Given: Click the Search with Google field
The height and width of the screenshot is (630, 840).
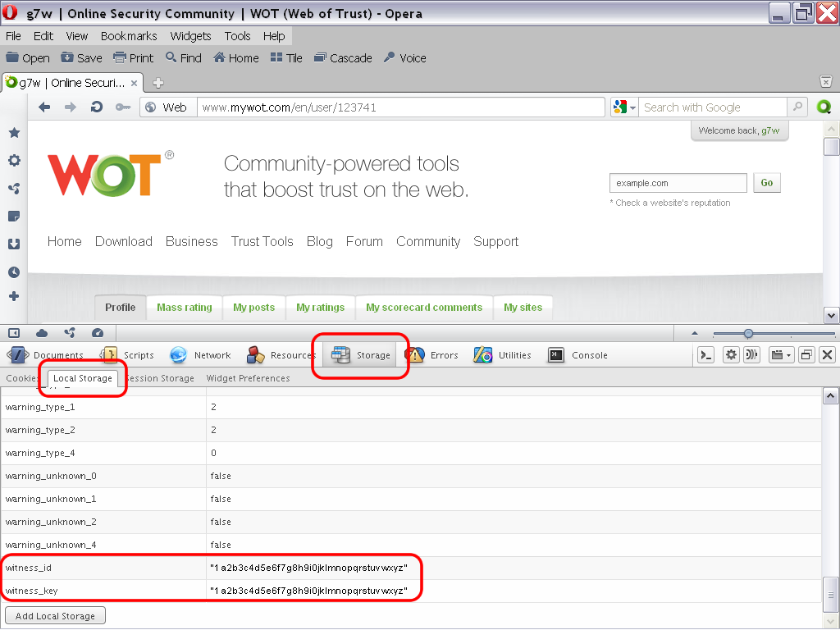Looking at the screenshot, I should point(713,107).
